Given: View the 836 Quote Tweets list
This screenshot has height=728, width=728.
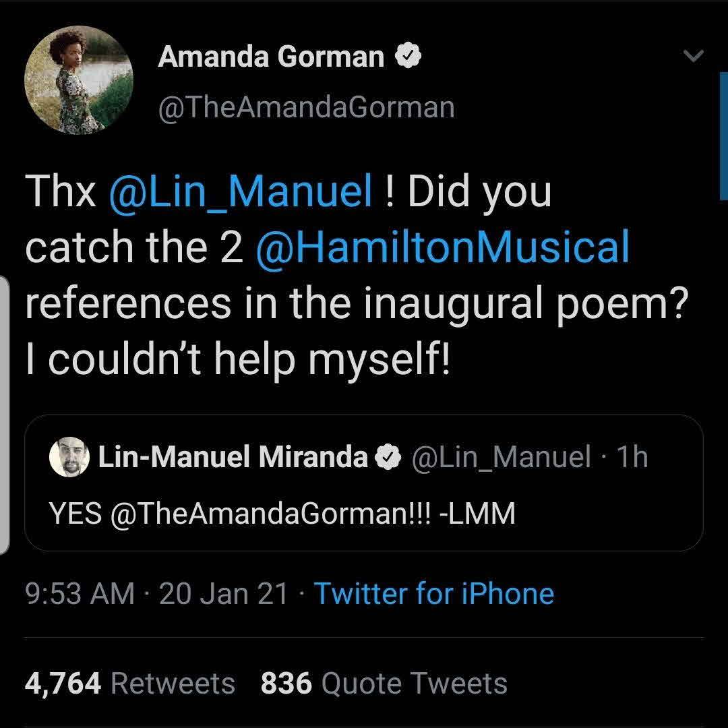Looking at the screenshot, I should click(x=384, y=683).
